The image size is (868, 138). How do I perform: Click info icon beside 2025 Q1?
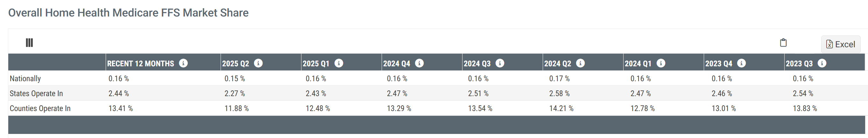coord(339,63)
